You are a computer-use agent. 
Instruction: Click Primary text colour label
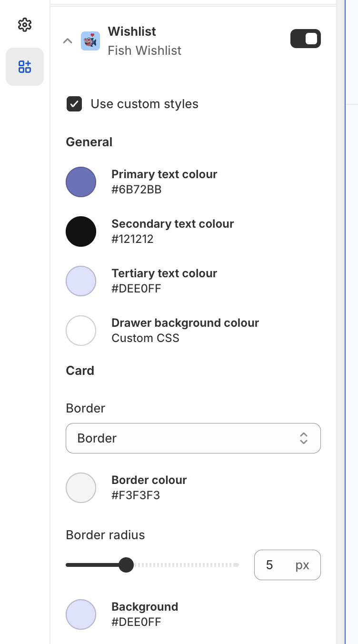(x=164, y=174)
